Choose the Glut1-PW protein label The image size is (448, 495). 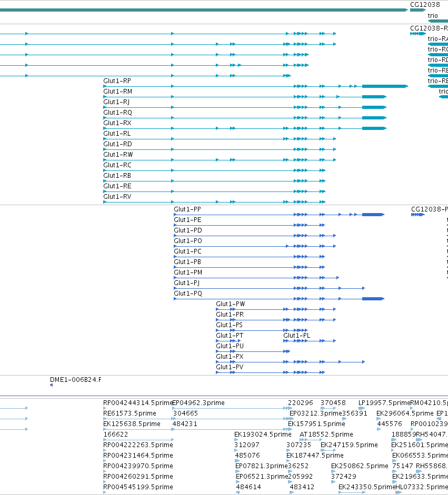231,304
